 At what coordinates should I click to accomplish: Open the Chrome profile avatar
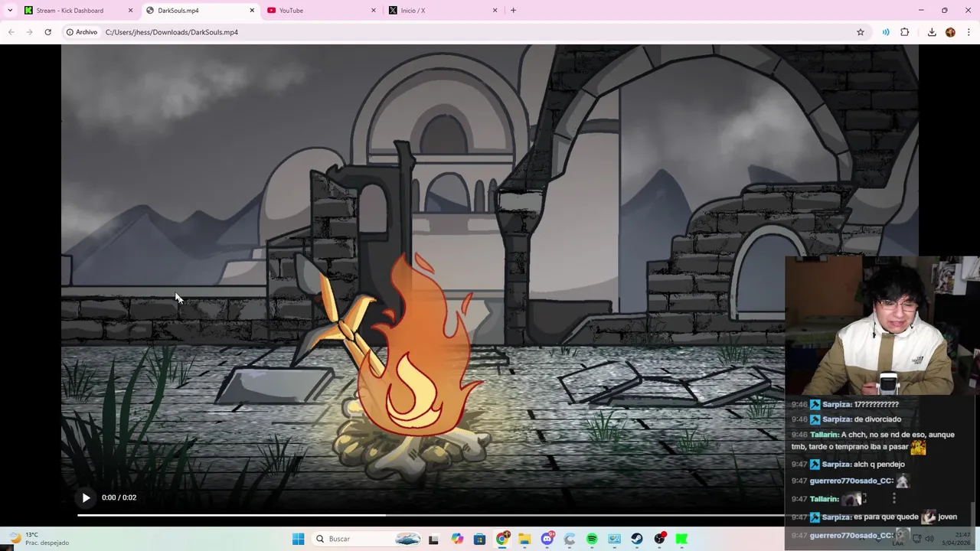(950, 32)
